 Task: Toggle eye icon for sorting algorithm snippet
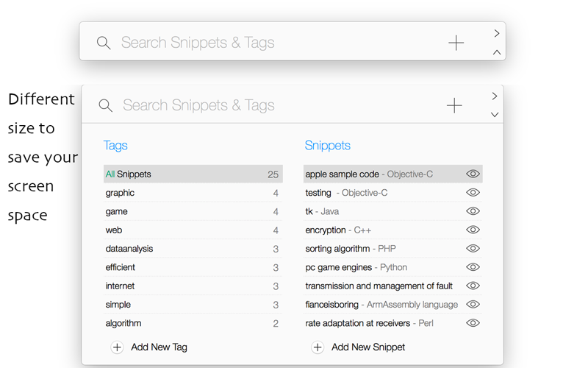point(473,249)
